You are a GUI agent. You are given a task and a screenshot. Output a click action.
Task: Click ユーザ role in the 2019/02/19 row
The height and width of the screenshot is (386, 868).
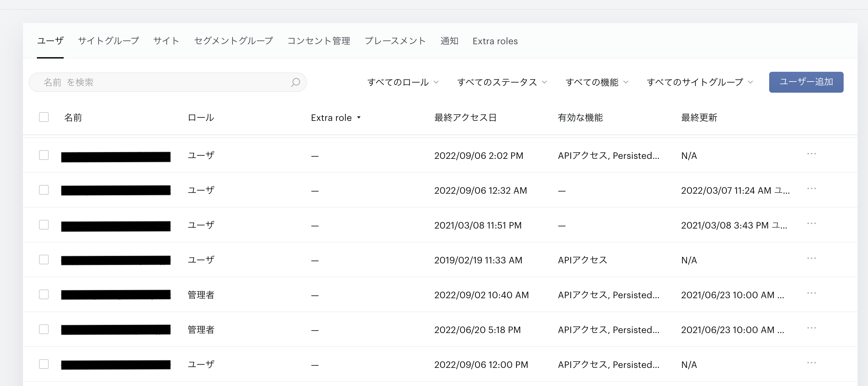pos(201,260)
